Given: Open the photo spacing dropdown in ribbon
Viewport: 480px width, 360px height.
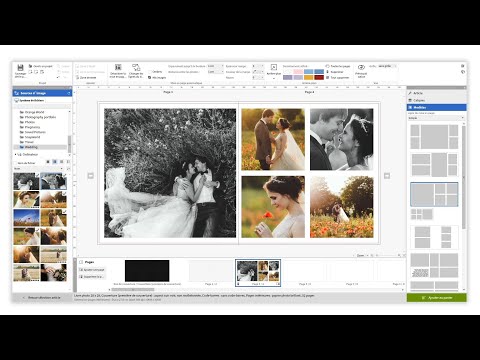Looking at the screenshot, I should point(215,72).
